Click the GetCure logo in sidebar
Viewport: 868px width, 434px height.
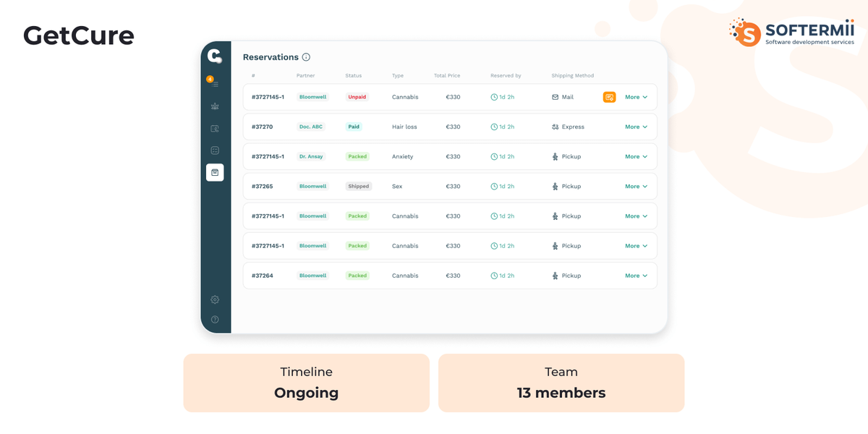[x=214, y=56]
